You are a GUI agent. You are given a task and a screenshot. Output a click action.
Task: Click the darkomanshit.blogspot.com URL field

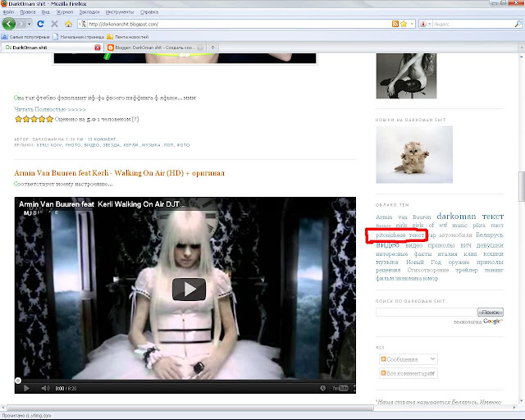(239, 24)
